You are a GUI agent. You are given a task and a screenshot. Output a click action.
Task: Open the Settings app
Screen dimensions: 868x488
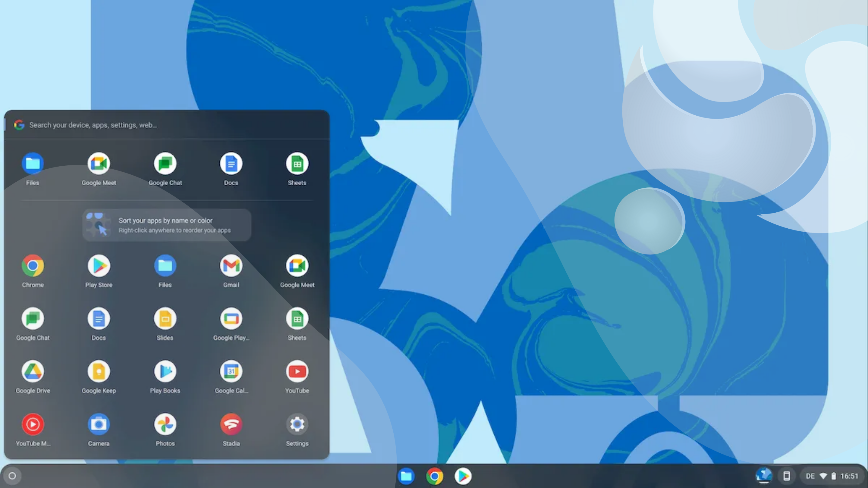[x=297, y=425]
